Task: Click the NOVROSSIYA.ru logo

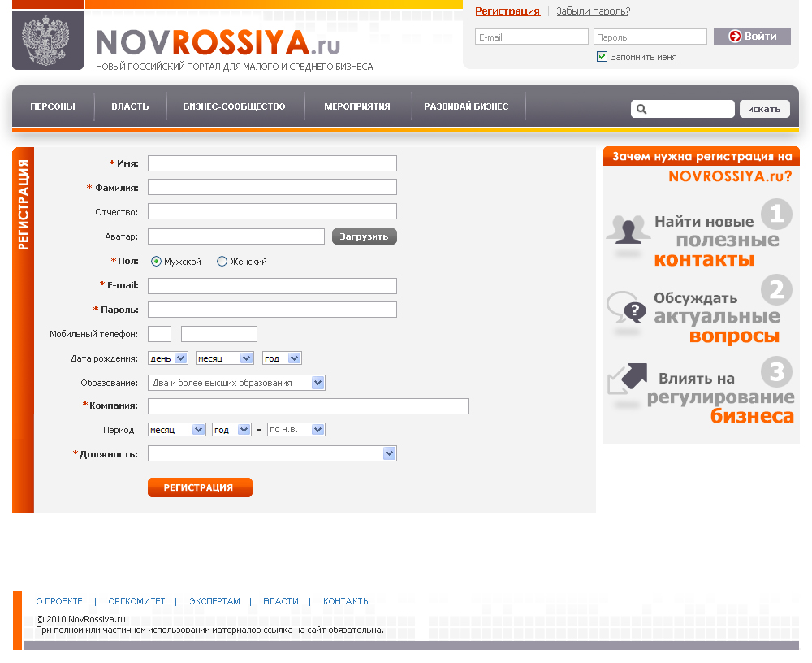Action: [218, 42]
